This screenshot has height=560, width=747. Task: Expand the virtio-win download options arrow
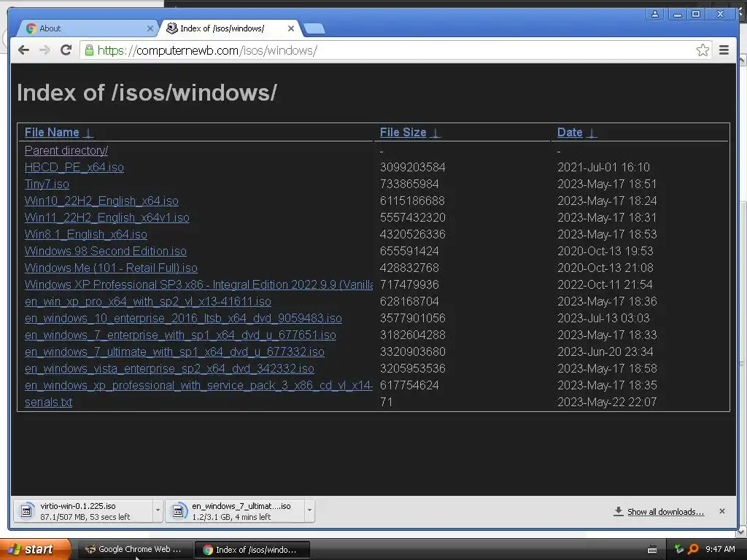pos(158,510)
